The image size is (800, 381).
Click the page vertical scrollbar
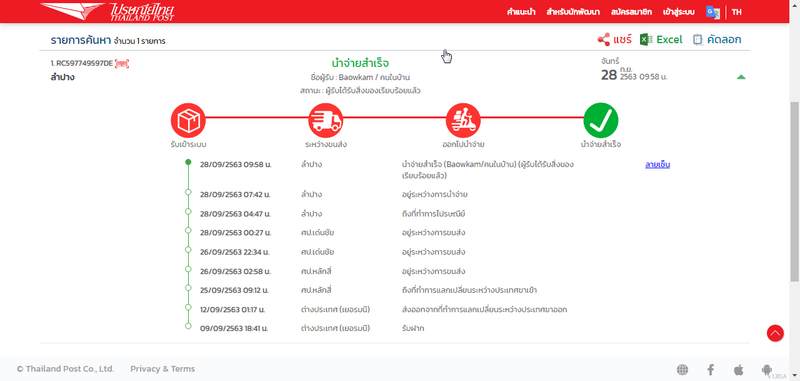[795, 191]
